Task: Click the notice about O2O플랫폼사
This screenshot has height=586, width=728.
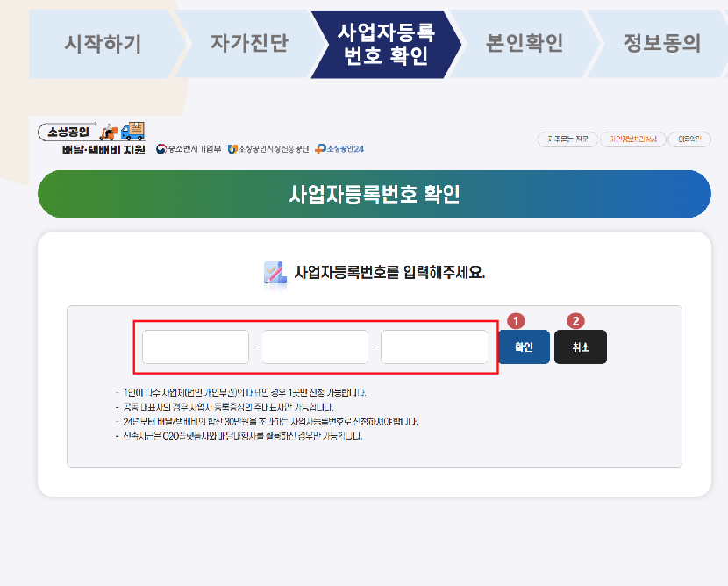Action: click(x=242, y=436)
